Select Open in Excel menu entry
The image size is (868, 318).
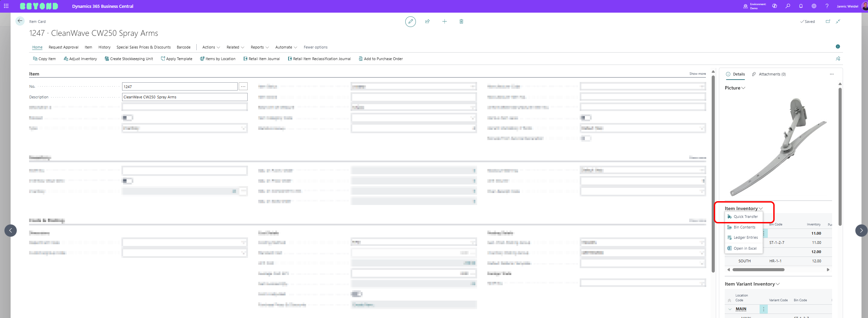point(745,248)
